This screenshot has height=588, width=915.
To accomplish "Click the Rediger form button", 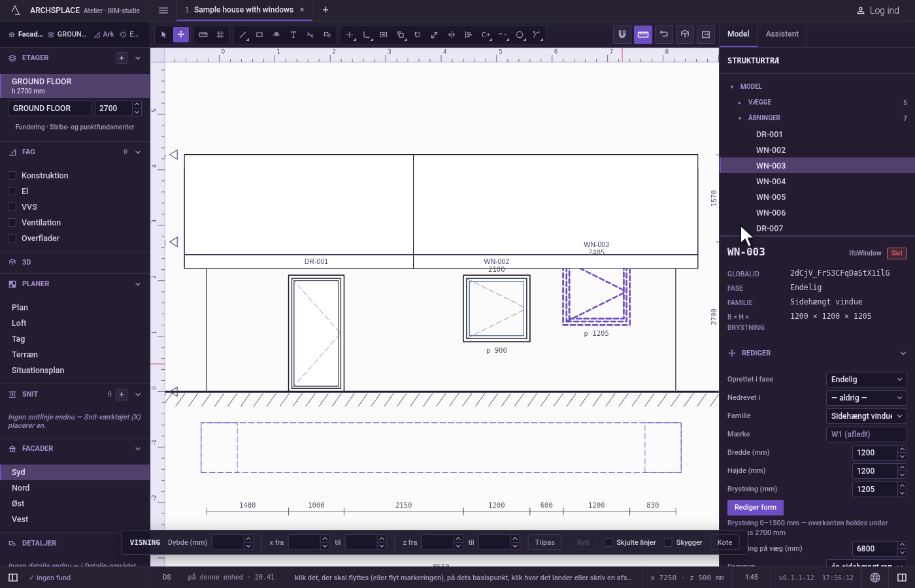I will click(x=756, y=508).
